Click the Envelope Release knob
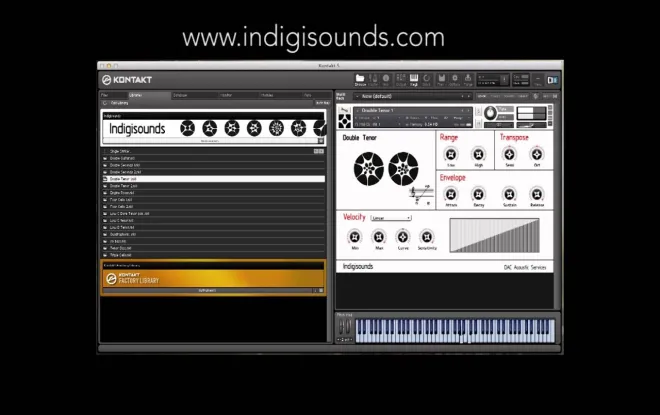 tap(537, 194)
